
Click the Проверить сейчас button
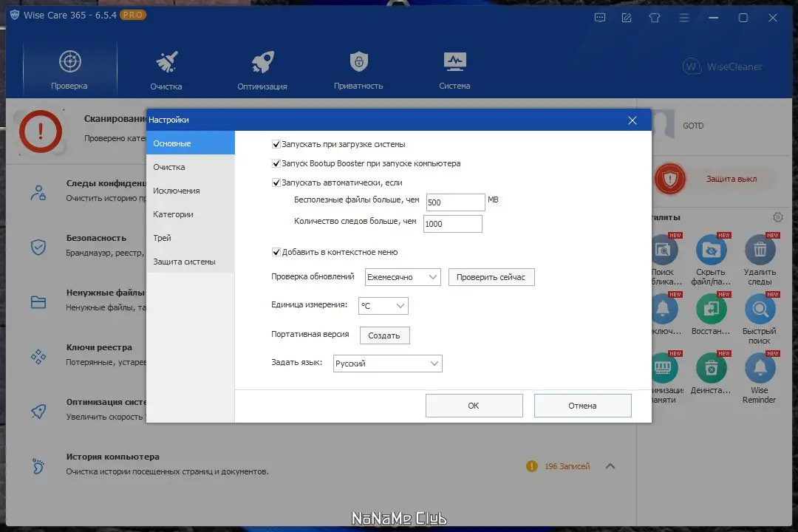[x=491, y=276]
